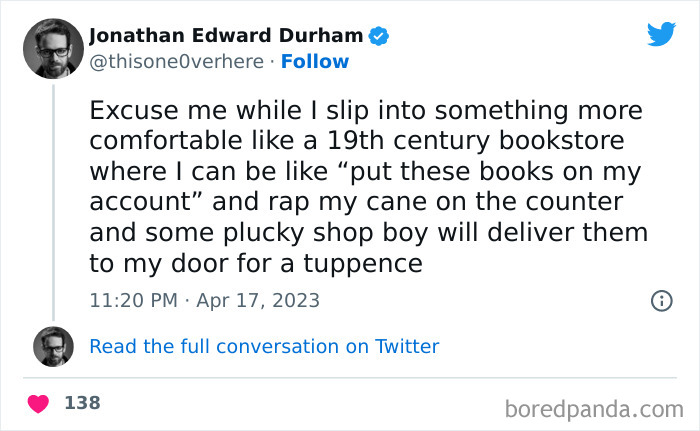Screen dimensions: 700x431
Task: Like the tweet with the heart icon
Action: pos(38,403)
